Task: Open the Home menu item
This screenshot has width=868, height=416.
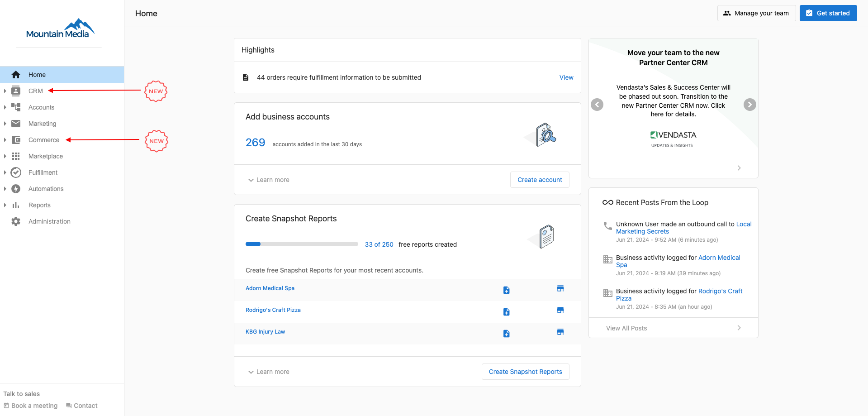Action: 62,75
